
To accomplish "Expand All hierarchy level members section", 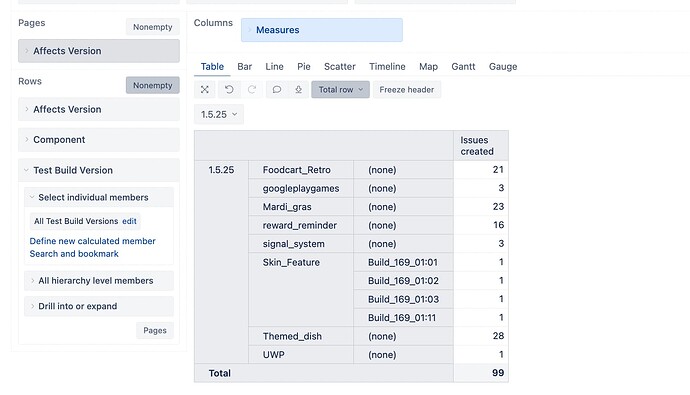I will 99,281.
